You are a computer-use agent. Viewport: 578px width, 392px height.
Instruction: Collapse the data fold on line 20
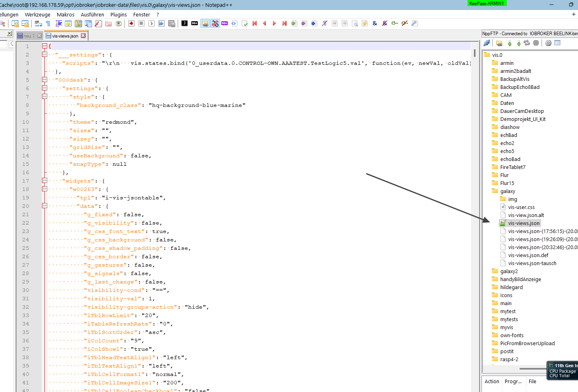(45, 206)
